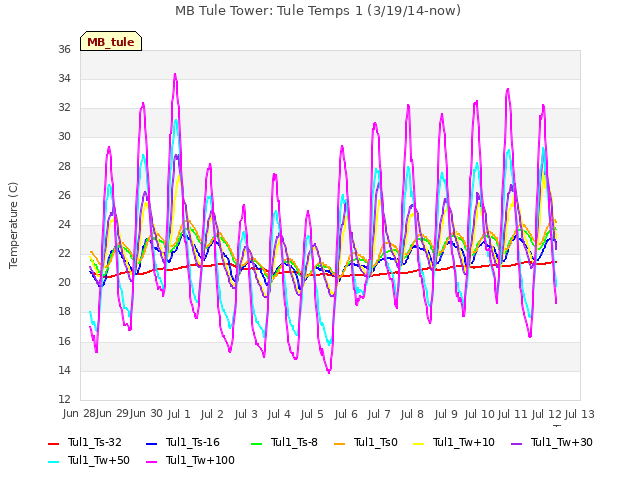Click the magenta peak above 34 on Jul 1

coord(175,75)
